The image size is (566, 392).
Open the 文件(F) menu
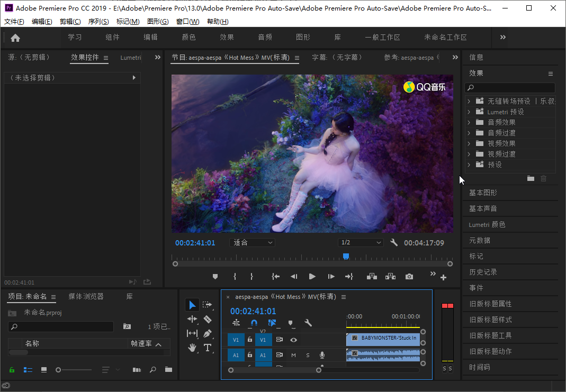tap(14, 22)
